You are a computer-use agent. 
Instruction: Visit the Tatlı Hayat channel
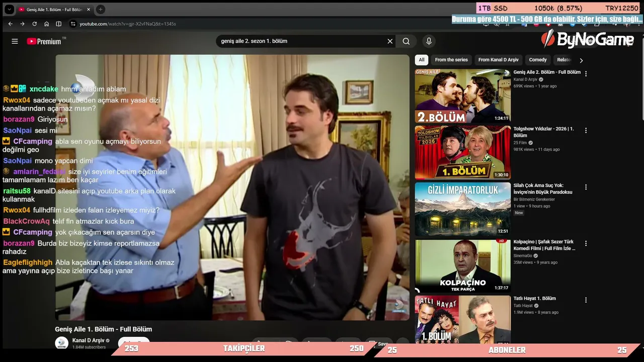(523, 306)
